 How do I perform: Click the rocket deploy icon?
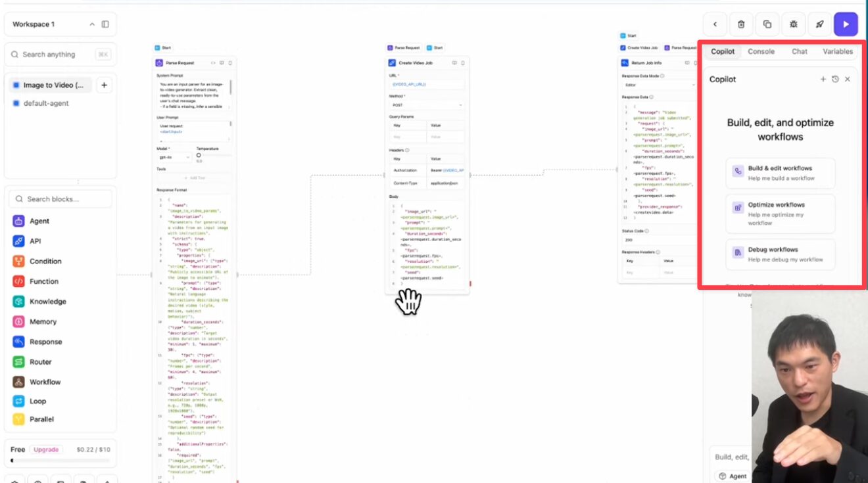819,24
